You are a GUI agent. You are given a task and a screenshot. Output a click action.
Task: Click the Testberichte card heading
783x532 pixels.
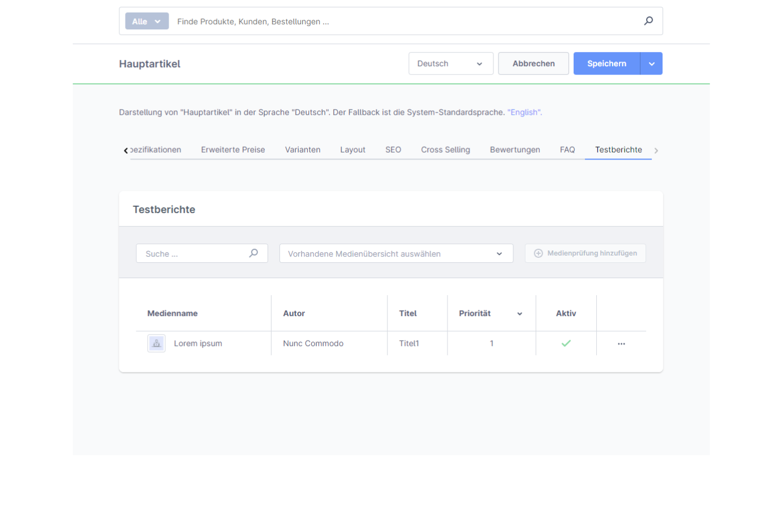click(x=164, y=209)
